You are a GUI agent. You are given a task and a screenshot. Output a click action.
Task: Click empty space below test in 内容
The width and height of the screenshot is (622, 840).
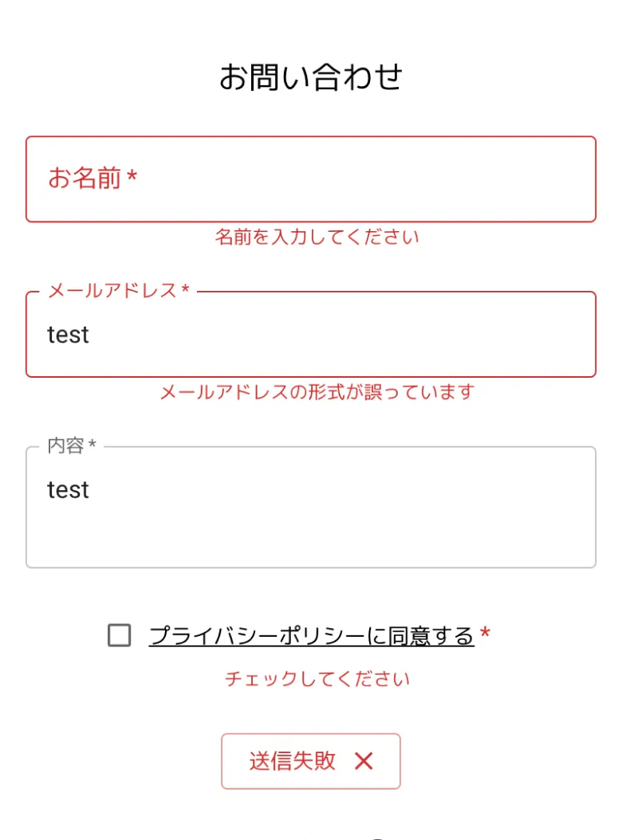[311, 536]
